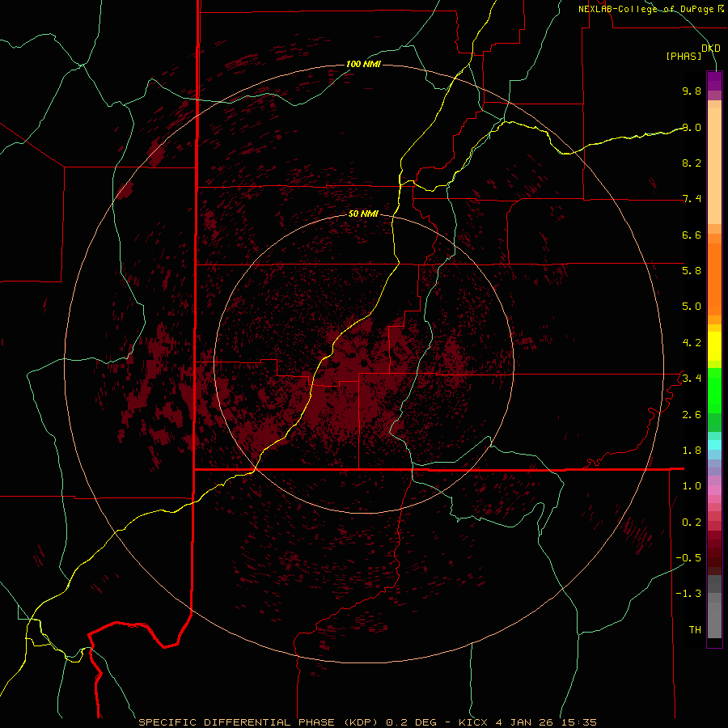Screen dimensions: 728x728
Task: Pick the bright green swatch in color bar
Action: (x=714, y=389)
